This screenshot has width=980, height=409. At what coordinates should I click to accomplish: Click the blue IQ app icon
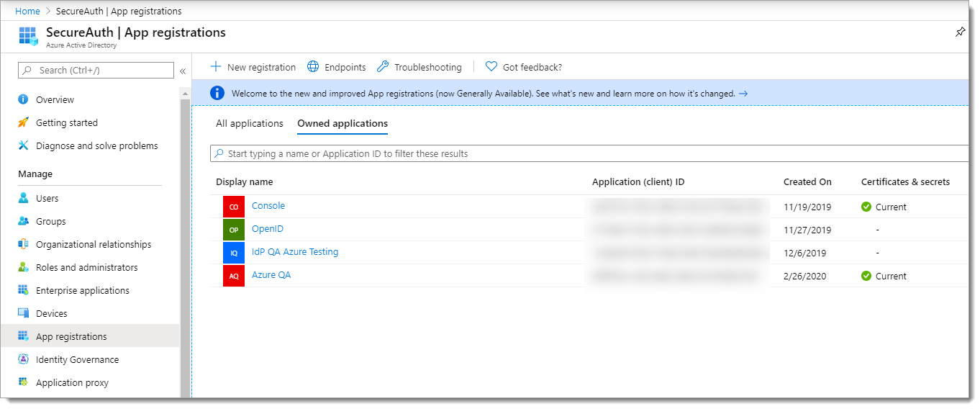pyautogui.click(x=234, y=253)
